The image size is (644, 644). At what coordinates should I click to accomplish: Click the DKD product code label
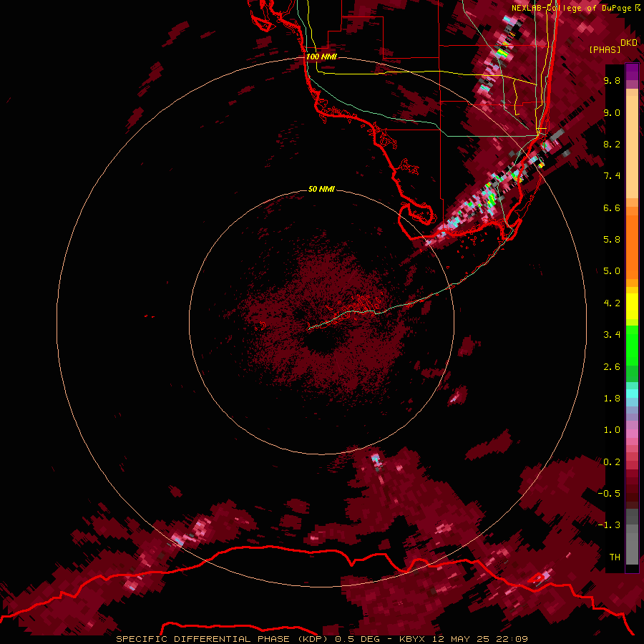[x=628, y=43]
